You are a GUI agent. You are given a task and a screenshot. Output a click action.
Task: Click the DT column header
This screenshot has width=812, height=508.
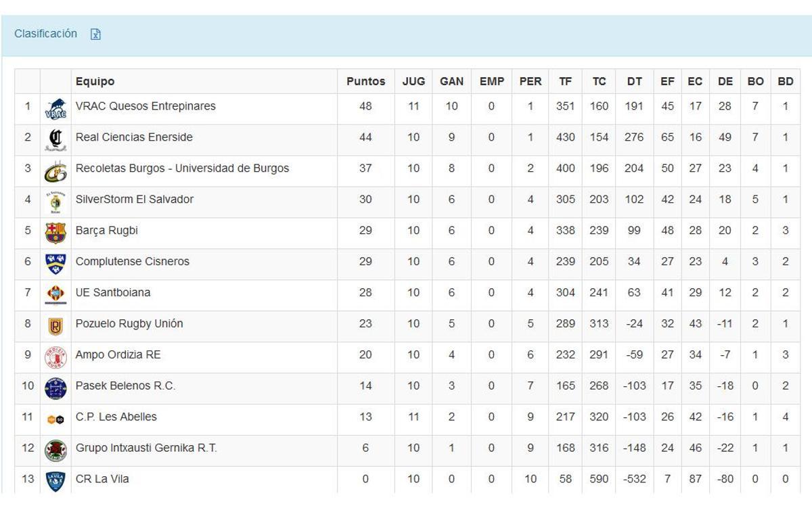pos(633,80)
